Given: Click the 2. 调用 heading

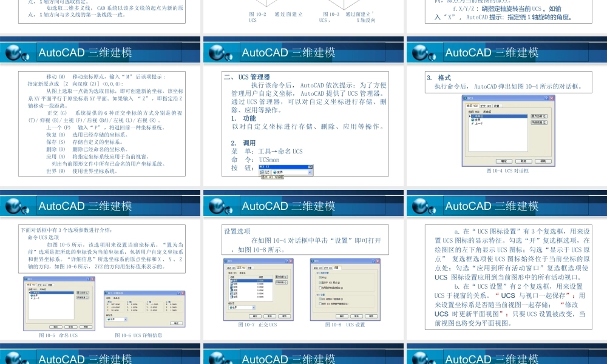Looking at the screenshot, I should click(243, 143).
